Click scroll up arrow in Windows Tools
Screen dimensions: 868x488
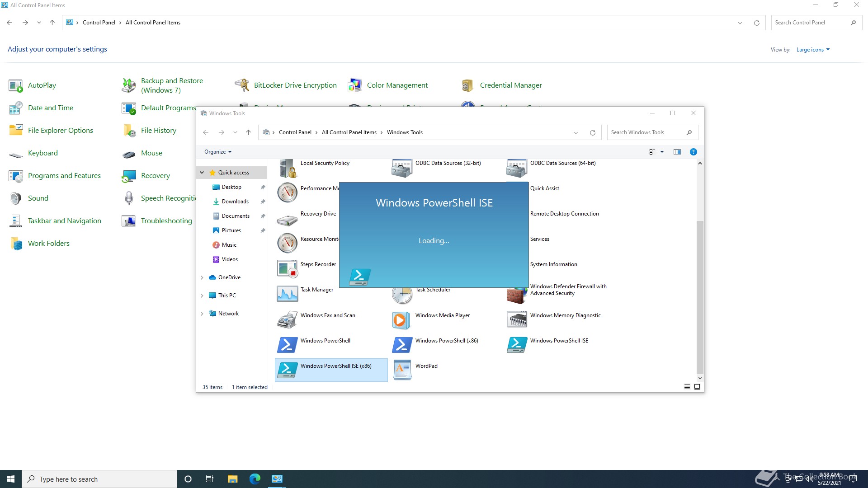point(699,163)
